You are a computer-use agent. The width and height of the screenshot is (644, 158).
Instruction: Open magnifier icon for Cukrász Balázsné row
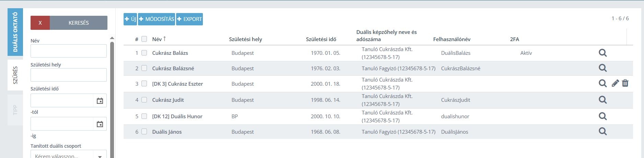pos(602,68)
